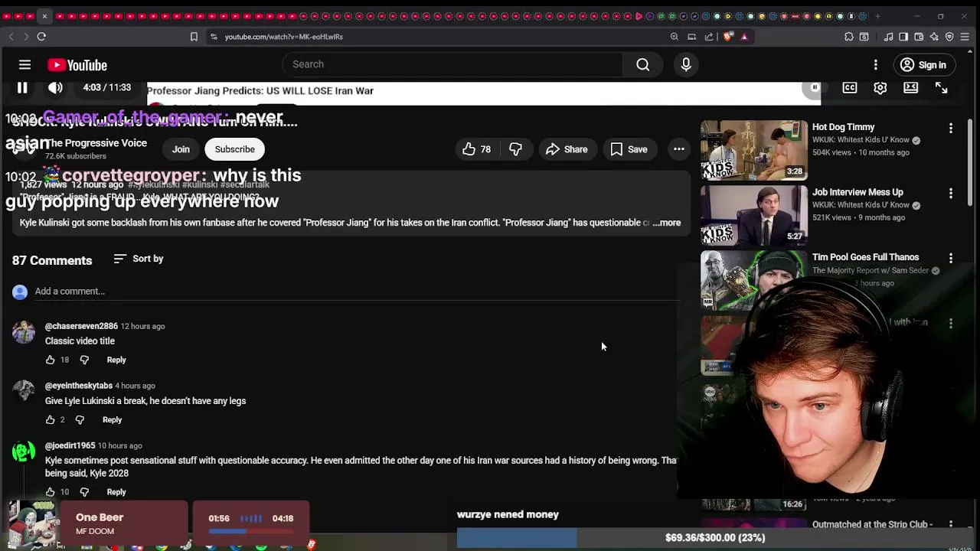Viewport: 980px width, 551px height.
Task: Sign in to YouTube
Action: 923,65
